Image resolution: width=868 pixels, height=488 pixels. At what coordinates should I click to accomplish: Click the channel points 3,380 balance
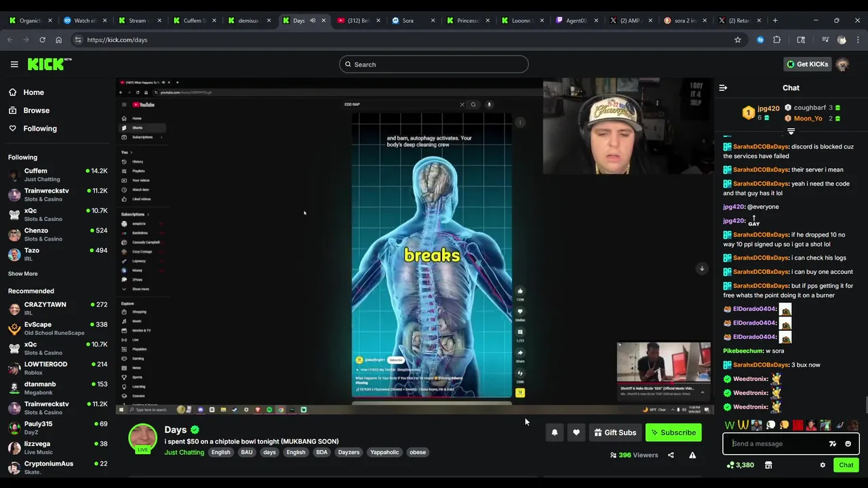click(740, 465)
